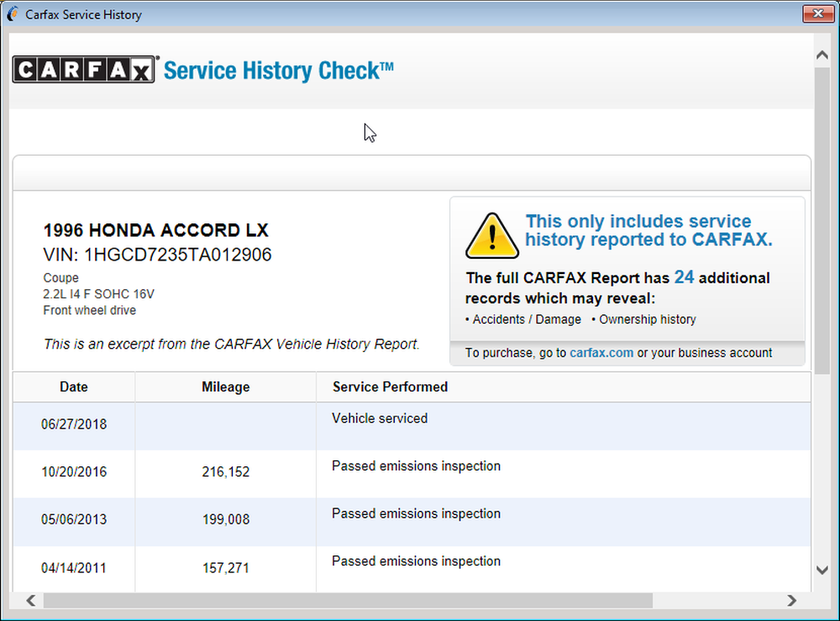Click the 04/14/2011 Passed emissions inspection entry
This screenshot has width=840, height=621.
(x=416, y=561)
